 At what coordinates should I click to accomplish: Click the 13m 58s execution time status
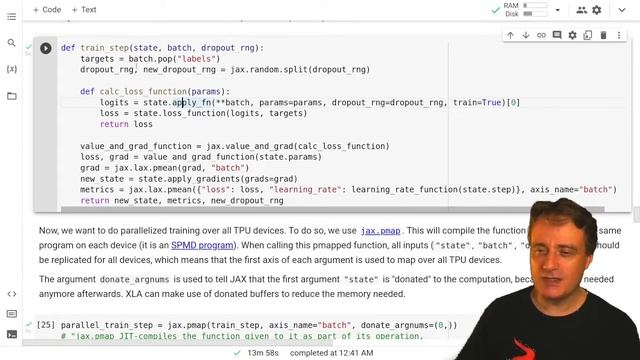point(263,353)
